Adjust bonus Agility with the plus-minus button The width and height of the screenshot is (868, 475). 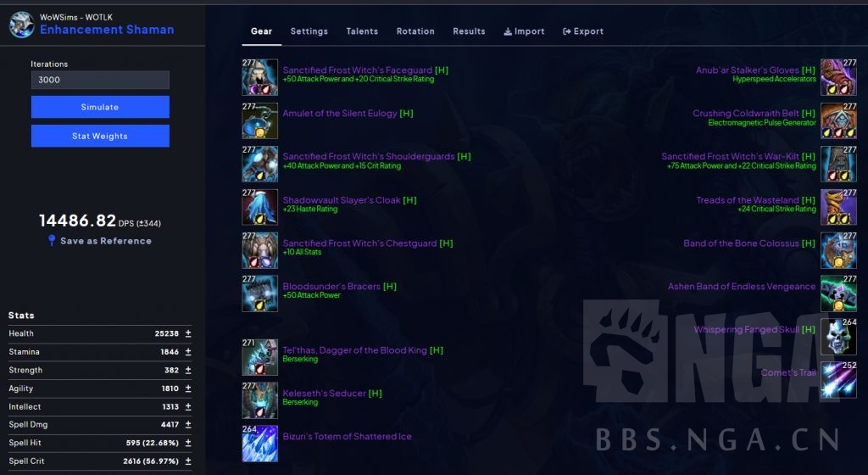[188, 388]
